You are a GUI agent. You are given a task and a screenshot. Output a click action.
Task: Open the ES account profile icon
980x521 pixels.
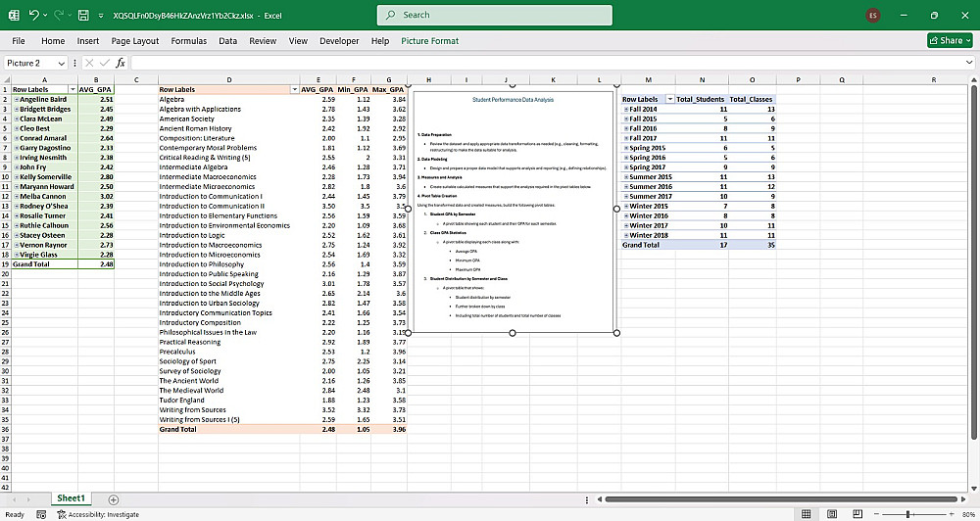pyautogui.click(x=873, y=16)
